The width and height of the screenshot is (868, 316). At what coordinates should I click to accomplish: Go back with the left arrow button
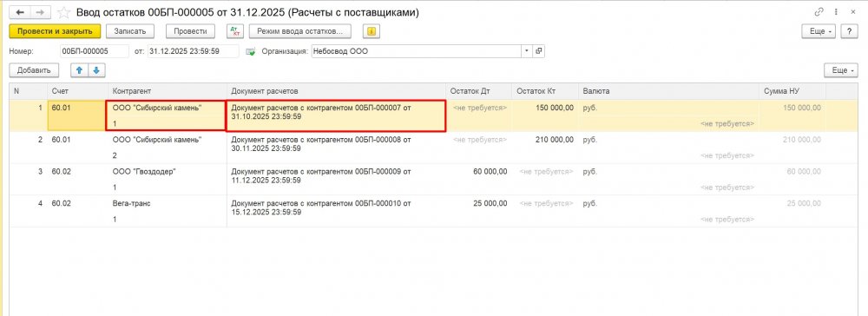[20, 12]
